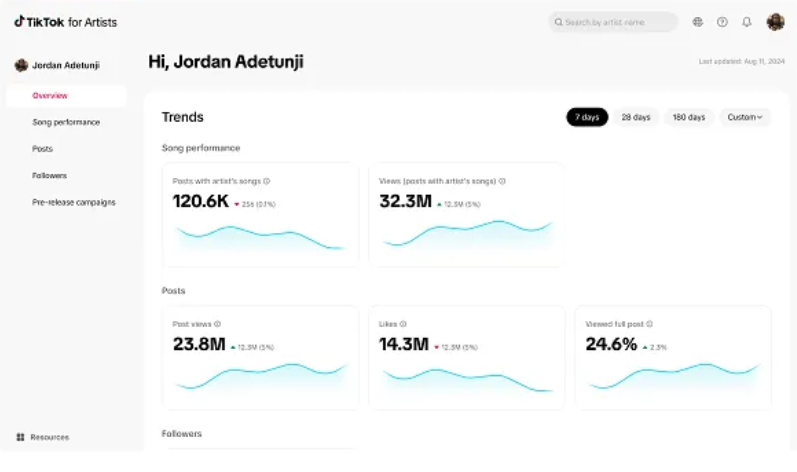
Task: Click the Followers section label
Action: [x=181, y=434]
